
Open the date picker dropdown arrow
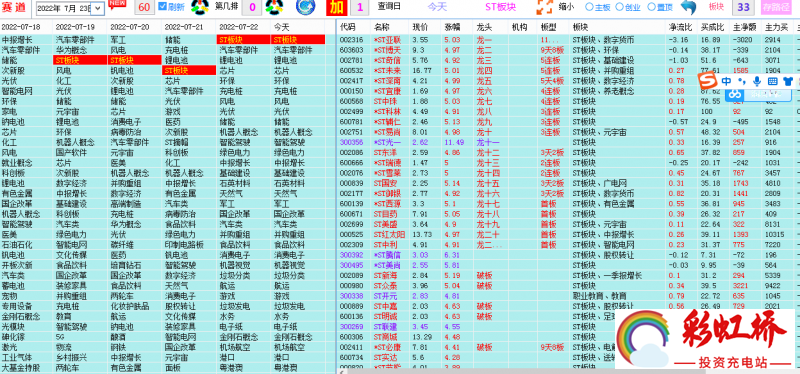(98, 8)
